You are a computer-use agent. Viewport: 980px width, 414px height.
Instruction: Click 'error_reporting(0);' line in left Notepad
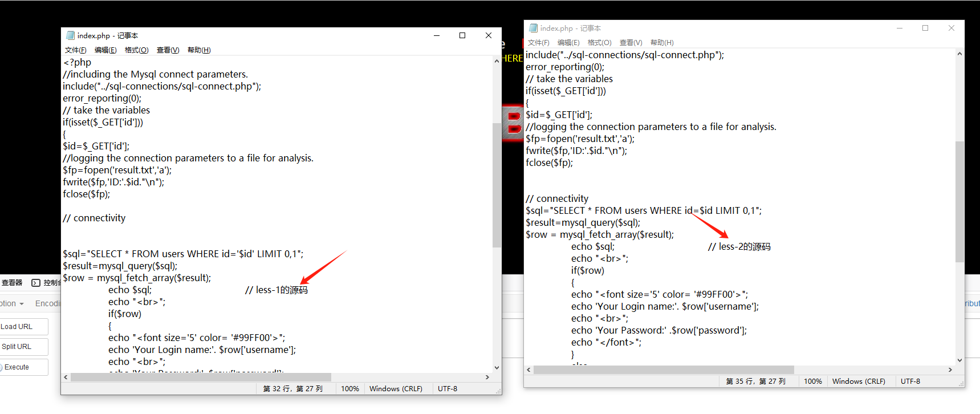[102, 99]
